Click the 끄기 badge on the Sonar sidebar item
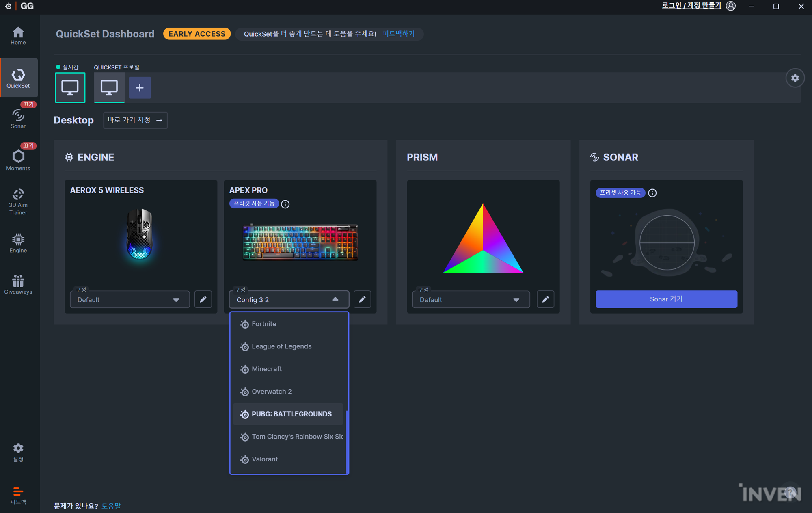Viewport: 812px width, 513px height. click(28, 104)
